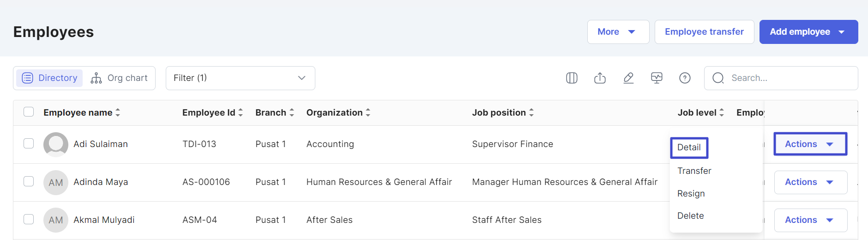
Task: Check the box for Akmal Mulyadi
Action: 29,219
